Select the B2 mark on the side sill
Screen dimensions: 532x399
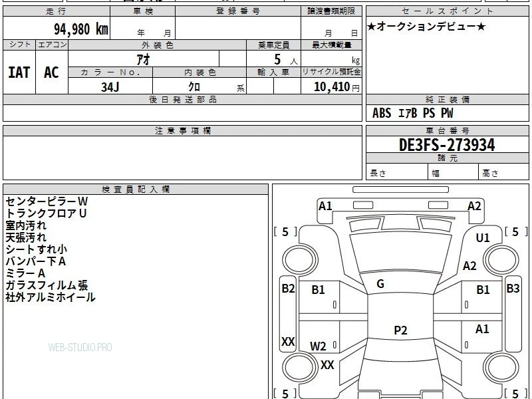coord(288,289)
